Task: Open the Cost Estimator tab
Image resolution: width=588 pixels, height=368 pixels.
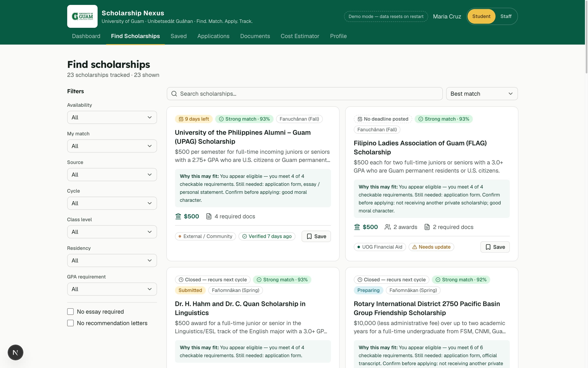Action: (x=300, y=36)
